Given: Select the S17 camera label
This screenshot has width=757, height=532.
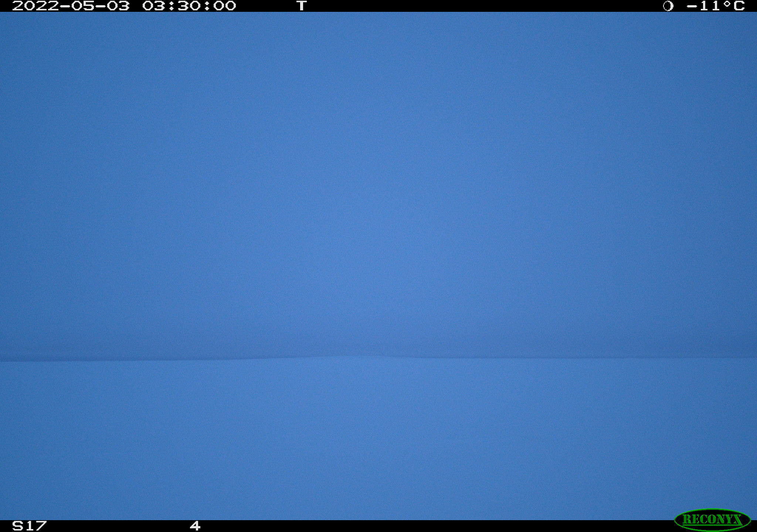Looking at the screenshot, I should (x=30, y=526).
